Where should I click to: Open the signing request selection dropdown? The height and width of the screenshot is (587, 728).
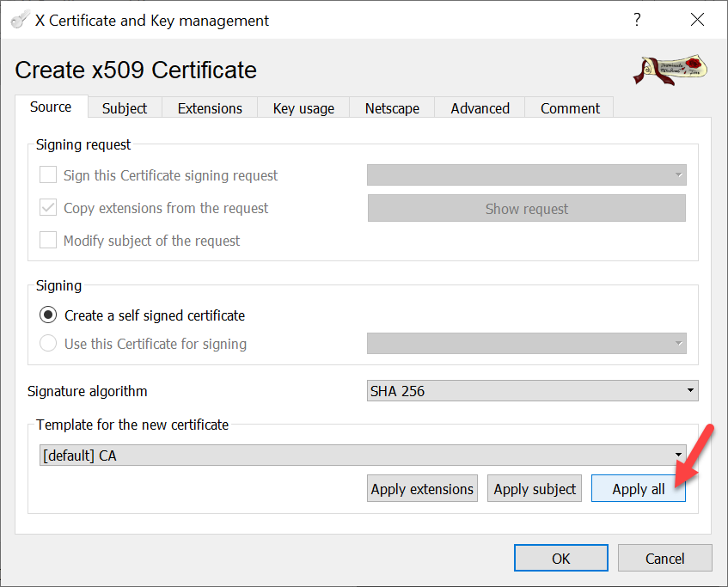pos(526,175)
